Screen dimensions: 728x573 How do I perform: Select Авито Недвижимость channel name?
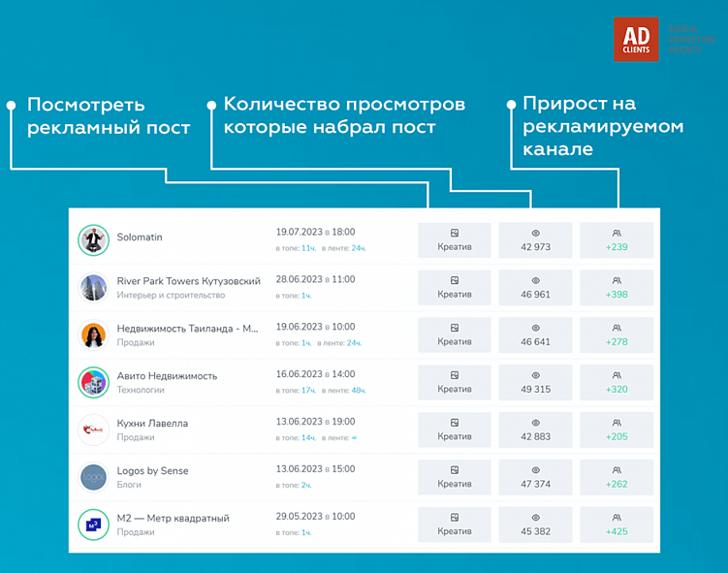[x=167, y=375]
